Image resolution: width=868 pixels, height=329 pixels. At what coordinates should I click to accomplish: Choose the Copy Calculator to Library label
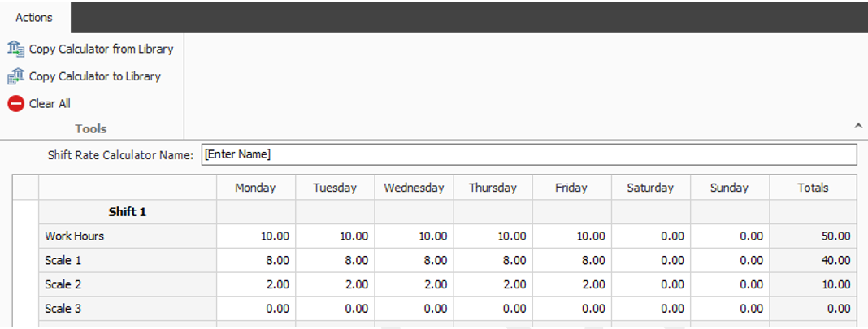click(x=94, y=76)
